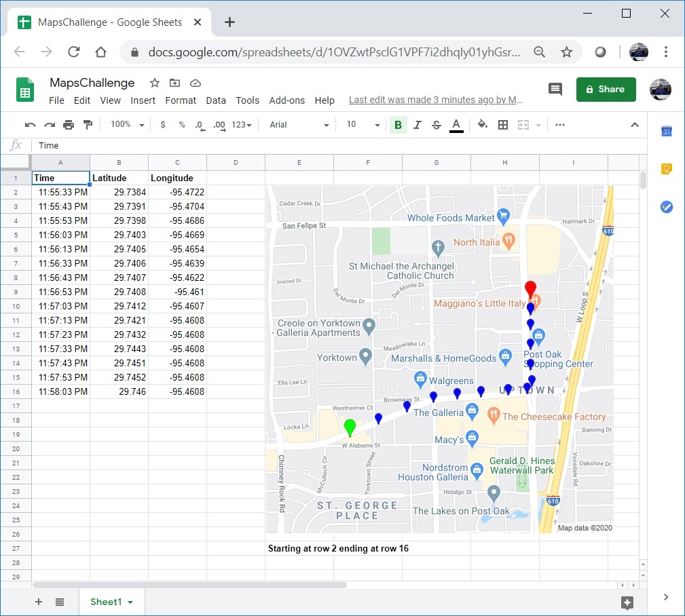Reload the page in Chrome

pos(73,52)
